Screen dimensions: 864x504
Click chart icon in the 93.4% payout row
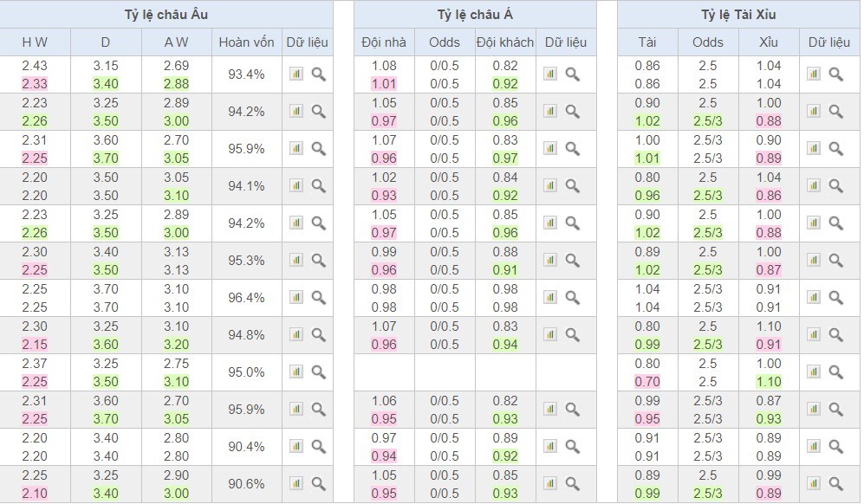(x=296, y=74)
